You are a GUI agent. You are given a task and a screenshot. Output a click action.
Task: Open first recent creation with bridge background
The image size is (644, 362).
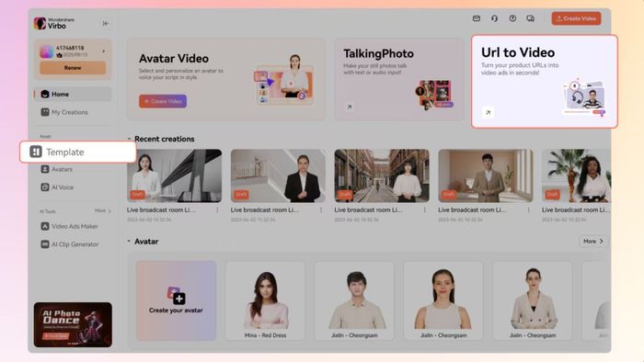[x=174, y=175]
